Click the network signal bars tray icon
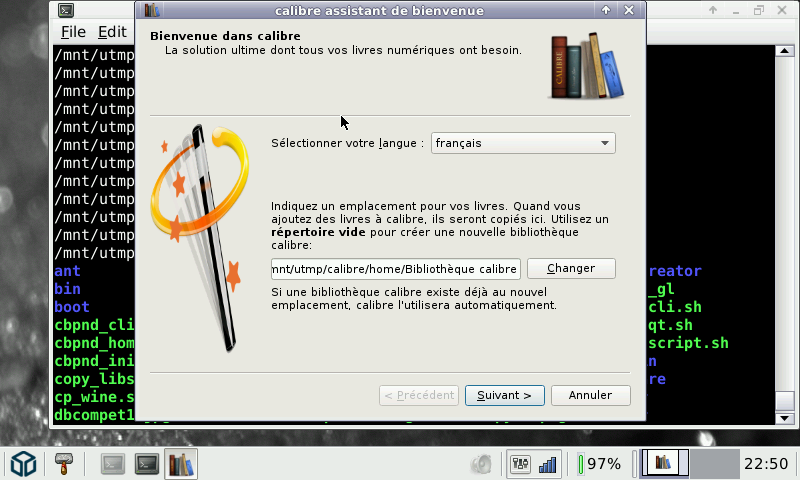Image resolution: width=800 pixels, height=480 pixels. point(547,464)
